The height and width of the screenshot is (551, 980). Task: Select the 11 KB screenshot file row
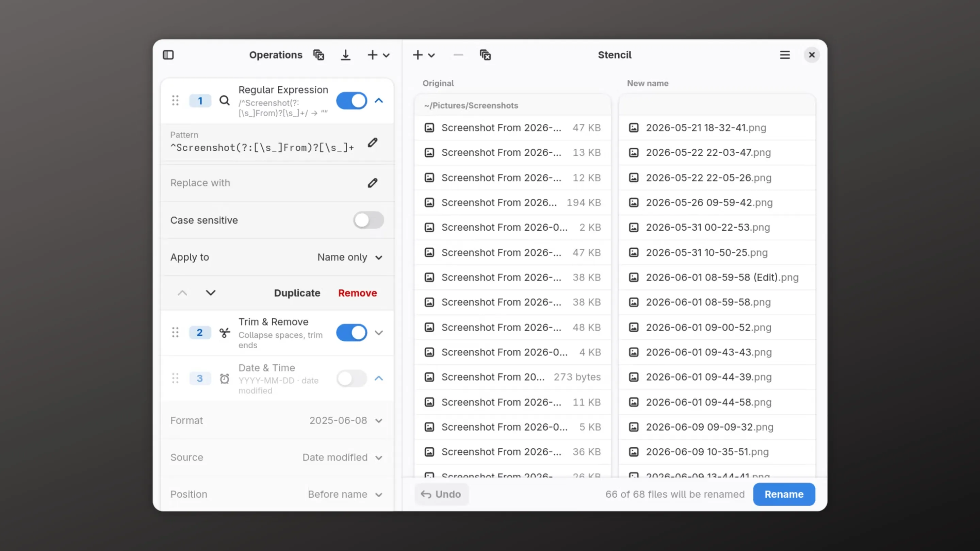tap(512, 402)
